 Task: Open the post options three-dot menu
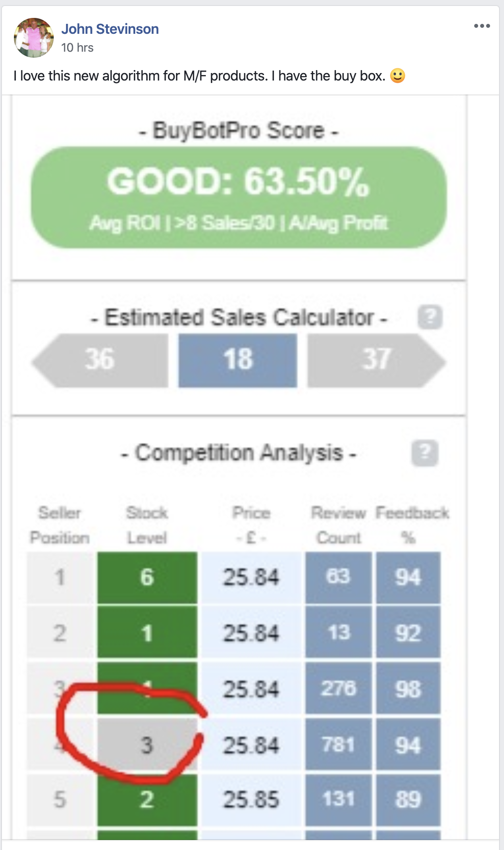(x=482, y=26)
